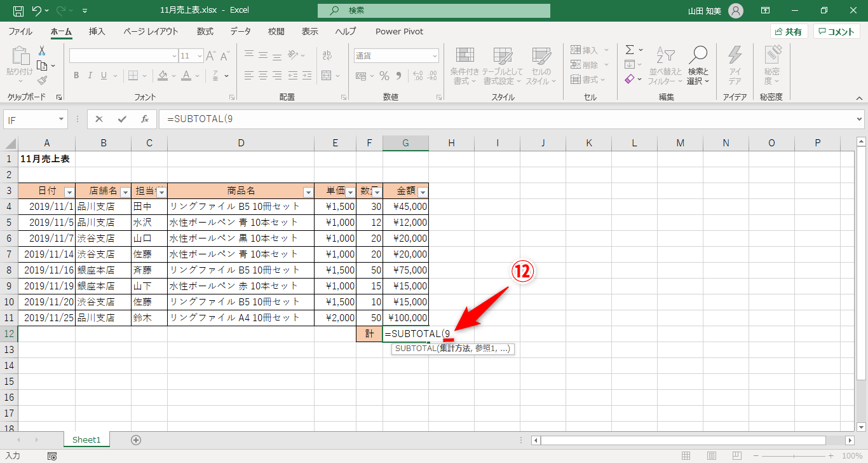Click the Insert Function fx icon
Image resolution: width=868 pixels, height=463 pixels.
coord(145,119)
